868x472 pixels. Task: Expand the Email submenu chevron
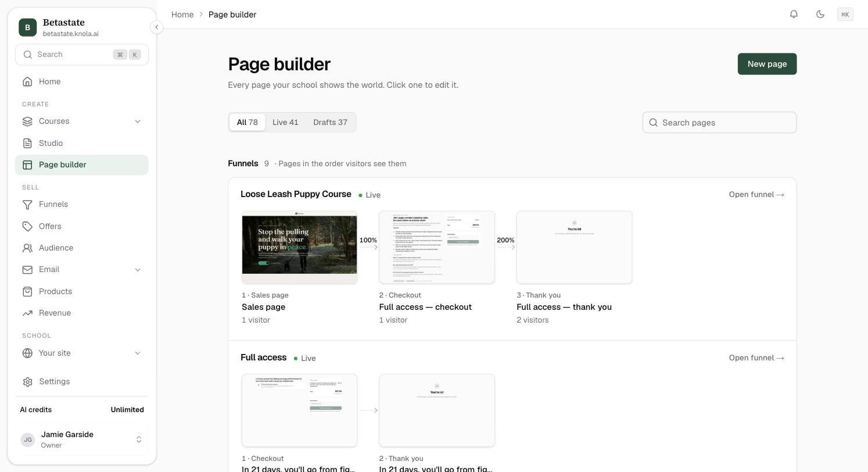tap(138, 270)
